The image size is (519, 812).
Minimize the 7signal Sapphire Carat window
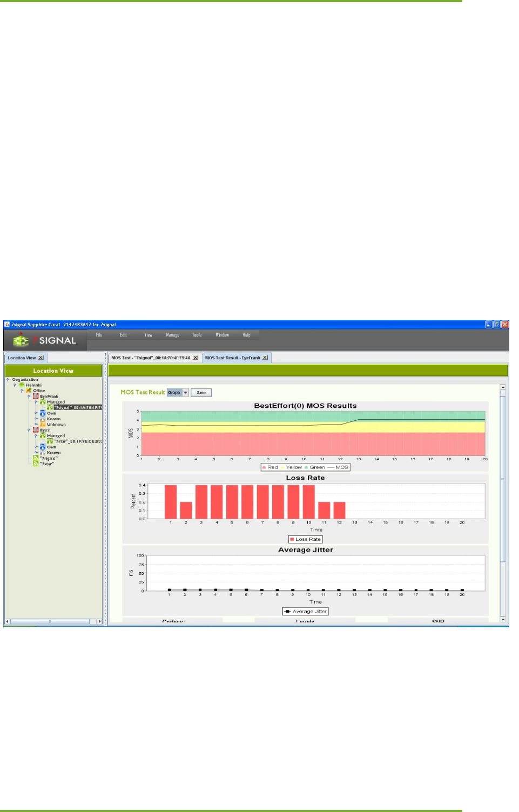488,325
